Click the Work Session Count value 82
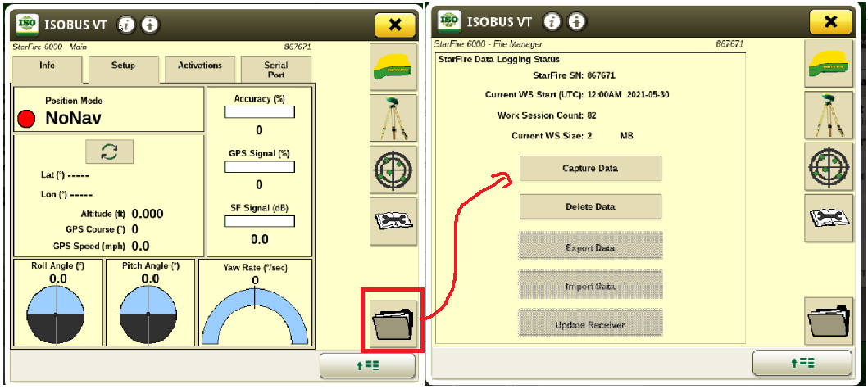The height and width of the screenshot is (389, 868). [591, 115]
